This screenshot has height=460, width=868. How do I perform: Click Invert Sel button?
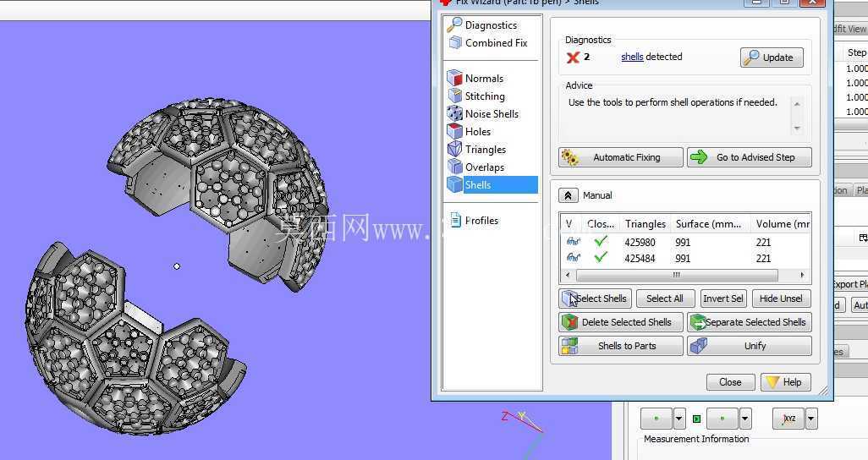723,298
